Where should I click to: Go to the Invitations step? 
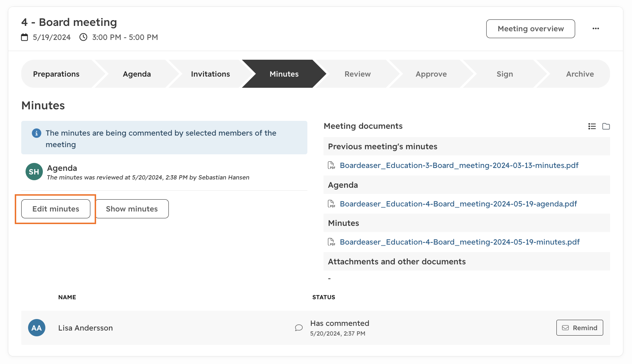pyautogui.click(x=211, y=74)
